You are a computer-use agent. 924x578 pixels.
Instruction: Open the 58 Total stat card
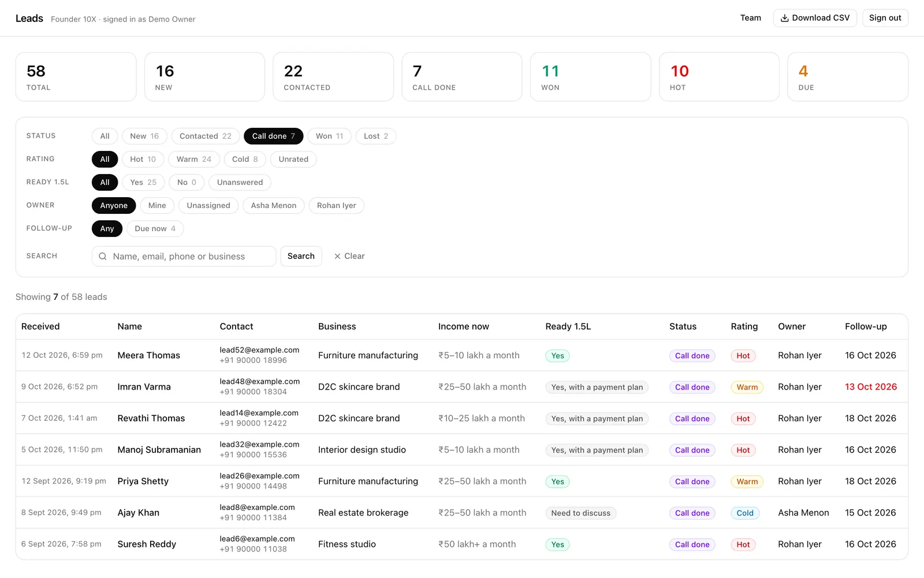(76, 77)
